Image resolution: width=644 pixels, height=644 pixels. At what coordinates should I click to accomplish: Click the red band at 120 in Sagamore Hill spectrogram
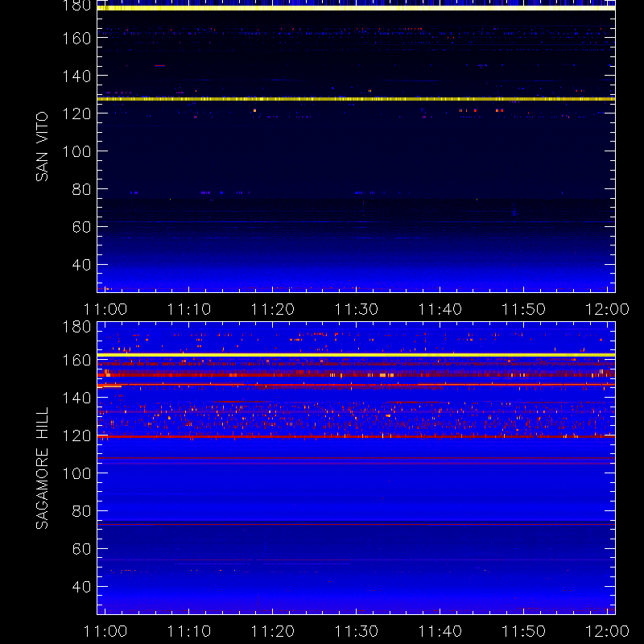point(356,436)
